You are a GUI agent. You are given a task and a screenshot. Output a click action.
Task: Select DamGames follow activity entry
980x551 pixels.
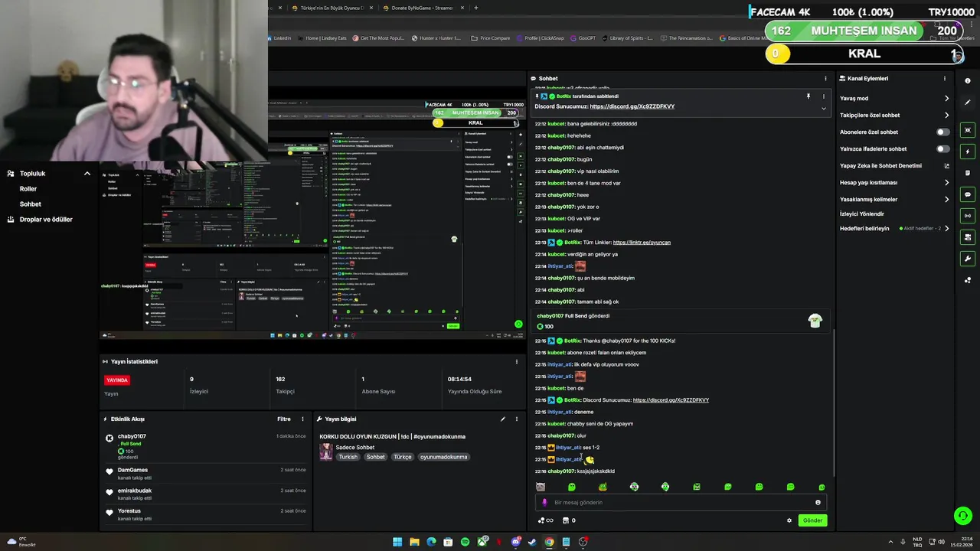[206, 473]
